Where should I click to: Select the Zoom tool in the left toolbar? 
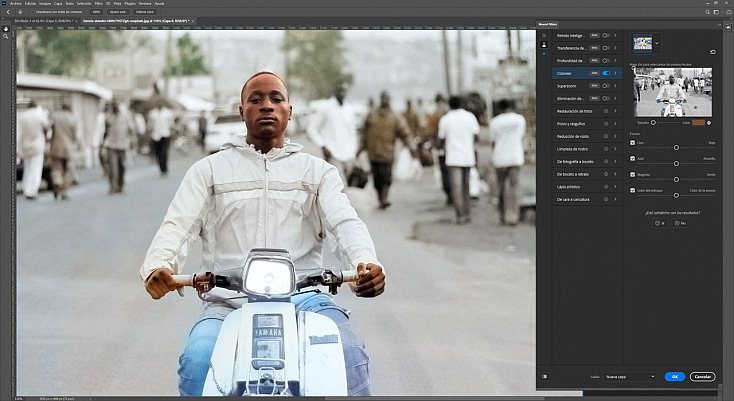pos(6,36)
